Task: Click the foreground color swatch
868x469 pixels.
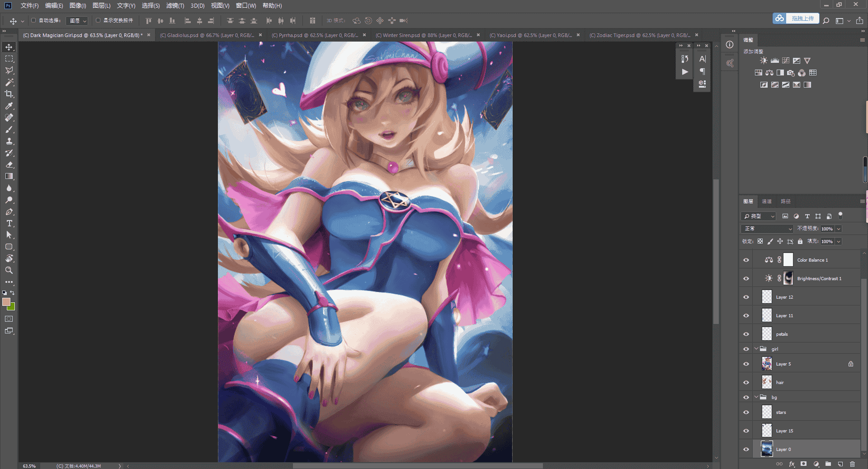Action: 6,302
